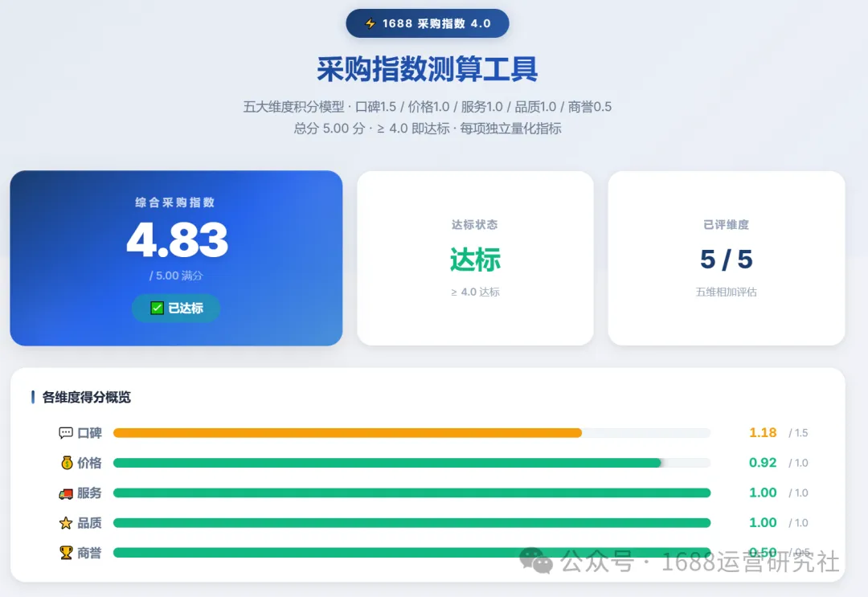Click the 价格 row label

pyautogui.click(x=90, y=463)
